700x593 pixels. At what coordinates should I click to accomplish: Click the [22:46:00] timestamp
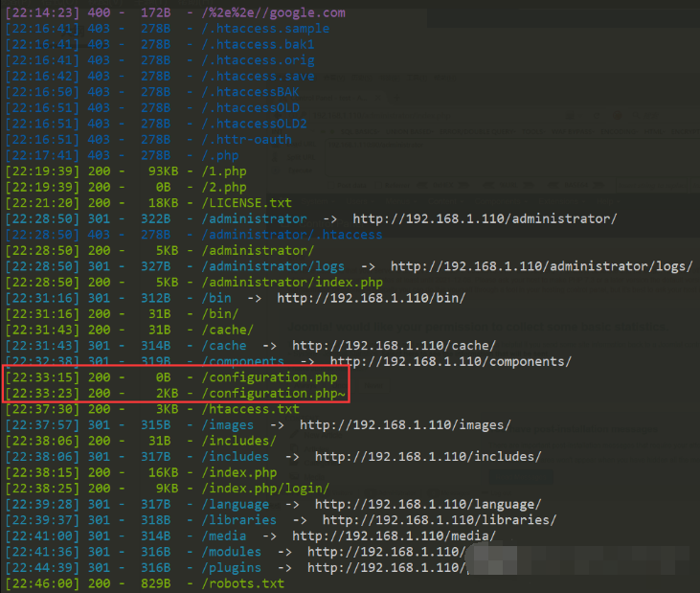pyautogui.click(x=42, y=583)
